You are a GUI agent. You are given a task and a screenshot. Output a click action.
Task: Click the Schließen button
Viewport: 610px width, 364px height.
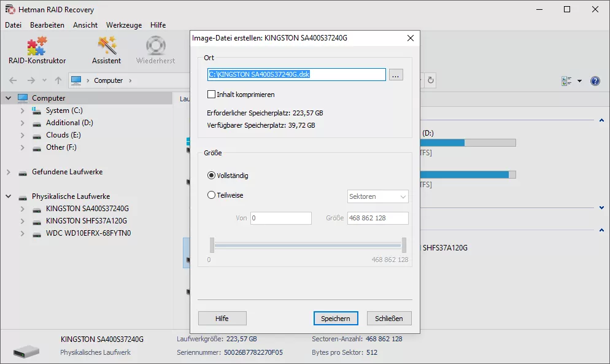389,319
